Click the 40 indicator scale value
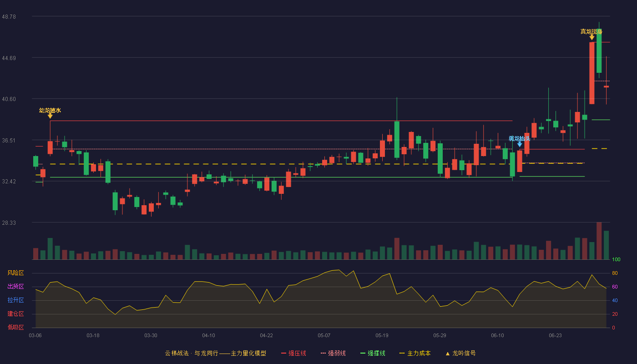 click(x=615, y=300)
